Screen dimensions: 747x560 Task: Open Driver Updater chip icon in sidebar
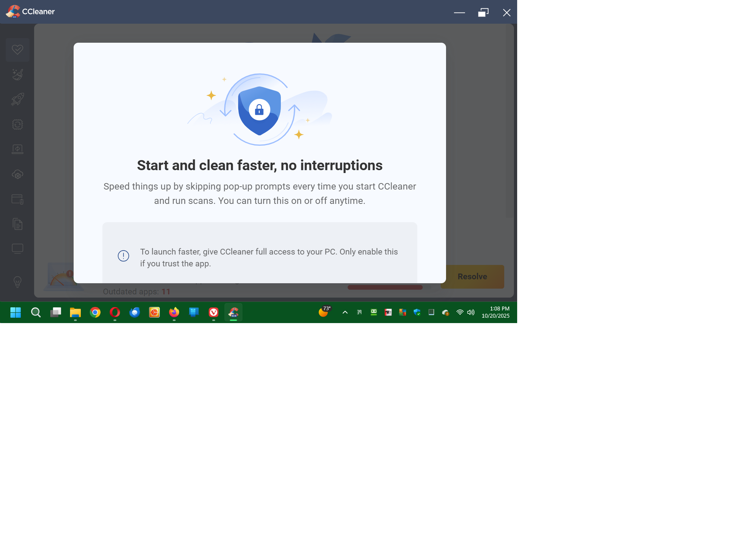click(17, 124)
